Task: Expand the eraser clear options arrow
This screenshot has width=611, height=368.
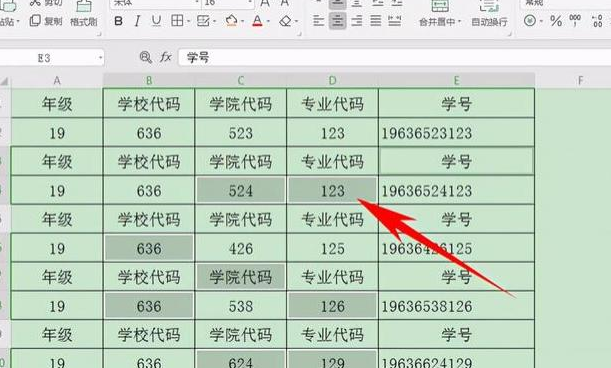Action: coord(296,21)
